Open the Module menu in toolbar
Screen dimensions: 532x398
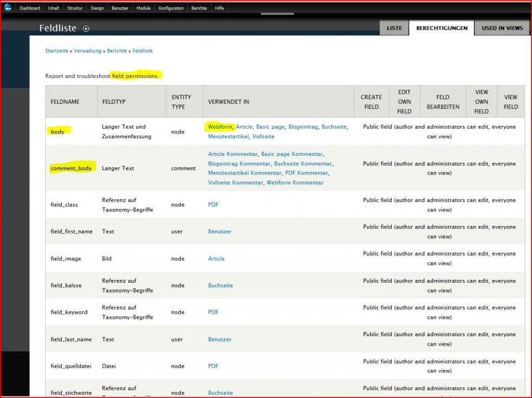tap(143, 8)
